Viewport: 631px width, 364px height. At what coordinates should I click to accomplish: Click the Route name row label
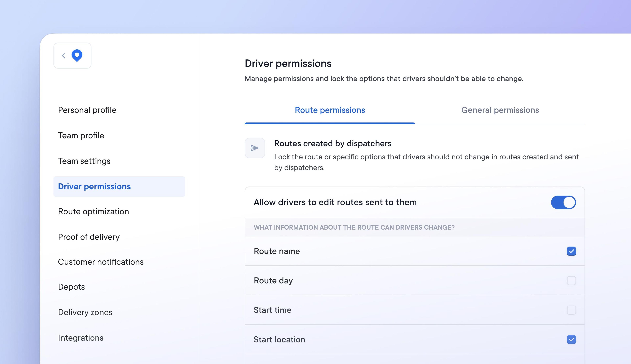(277, 251)
